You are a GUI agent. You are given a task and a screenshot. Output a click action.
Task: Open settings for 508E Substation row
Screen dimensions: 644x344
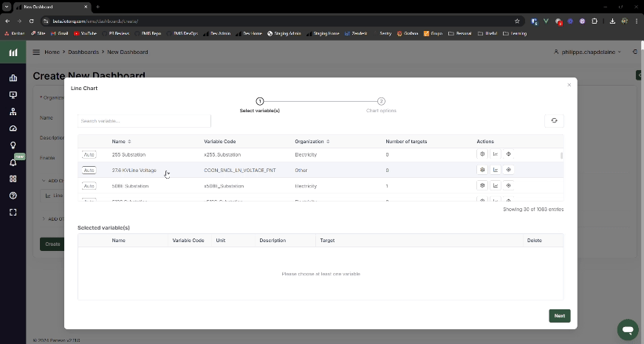pyautogui.click(x=482, y=185)
